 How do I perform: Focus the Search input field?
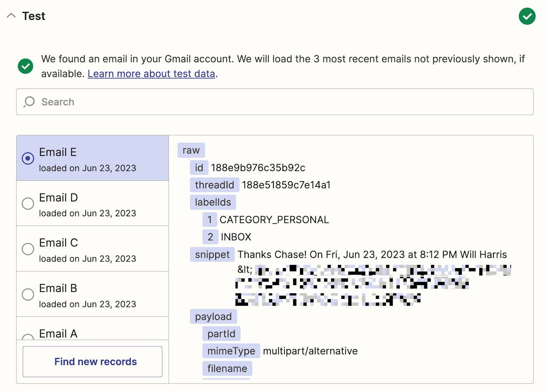(x=275, y=102)
